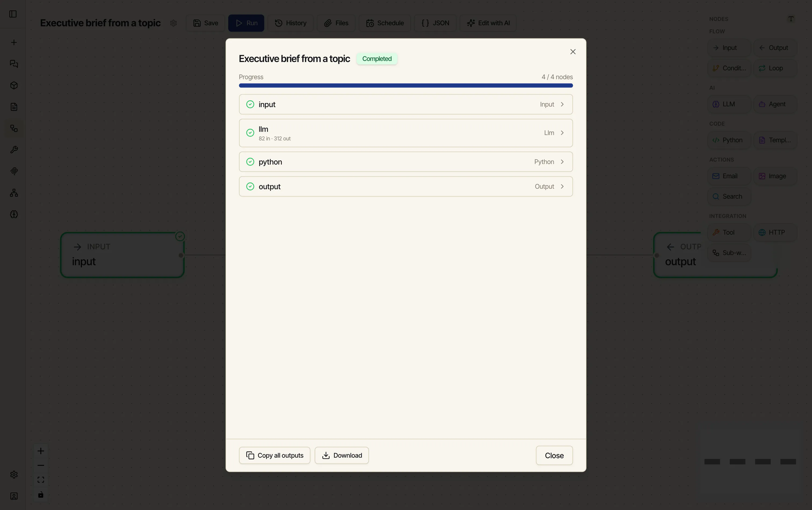812x510 pixels.
Task: Add a Tool node from Nodes panel
Action: (729, 232)
